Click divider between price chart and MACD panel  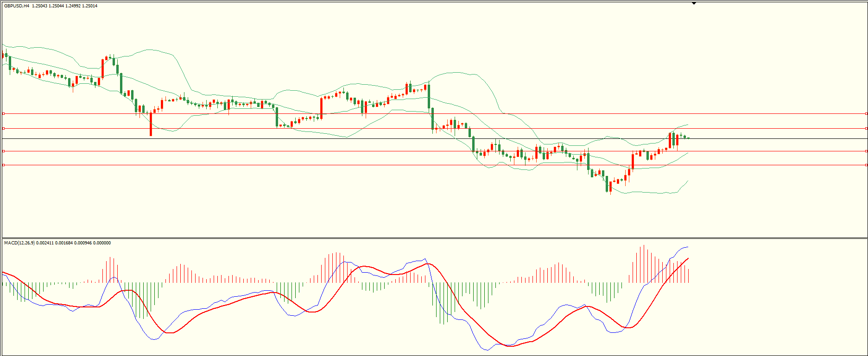click(x=434, y=238)
